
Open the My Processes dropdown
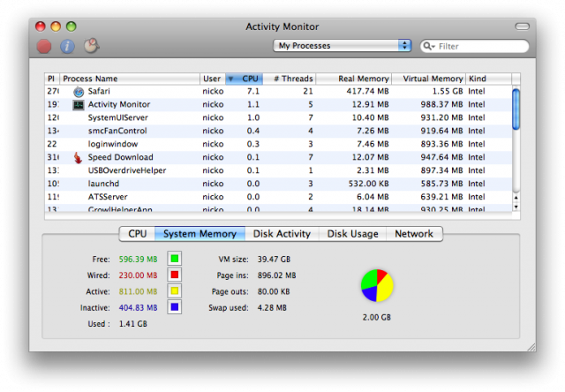click(x=342, y=46)
